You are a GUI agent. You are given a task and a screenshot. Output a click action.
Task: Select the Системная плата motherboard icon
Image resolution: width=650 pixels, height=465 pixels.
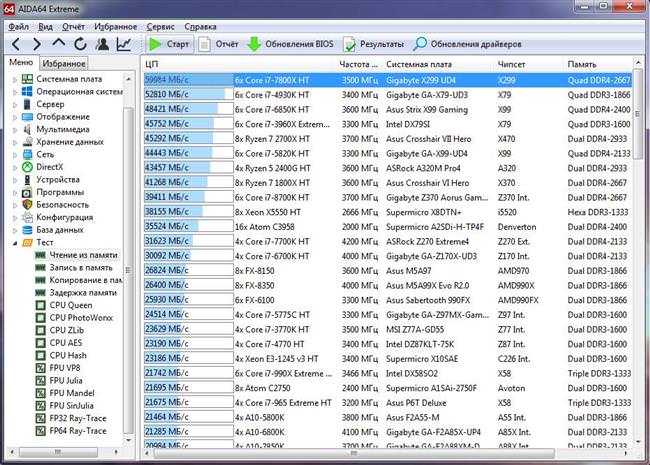(x=27, y=79)
